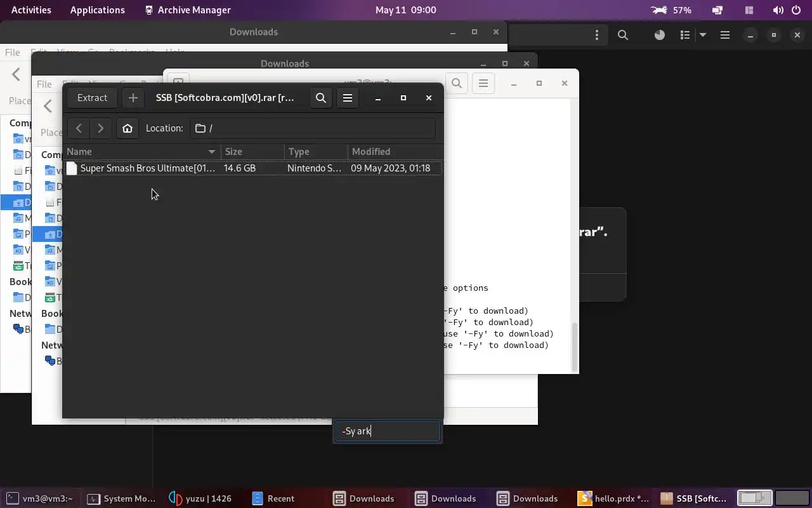Select second workspace in the workspace switcher
812x508 pixels.
(x=792, y=498)
